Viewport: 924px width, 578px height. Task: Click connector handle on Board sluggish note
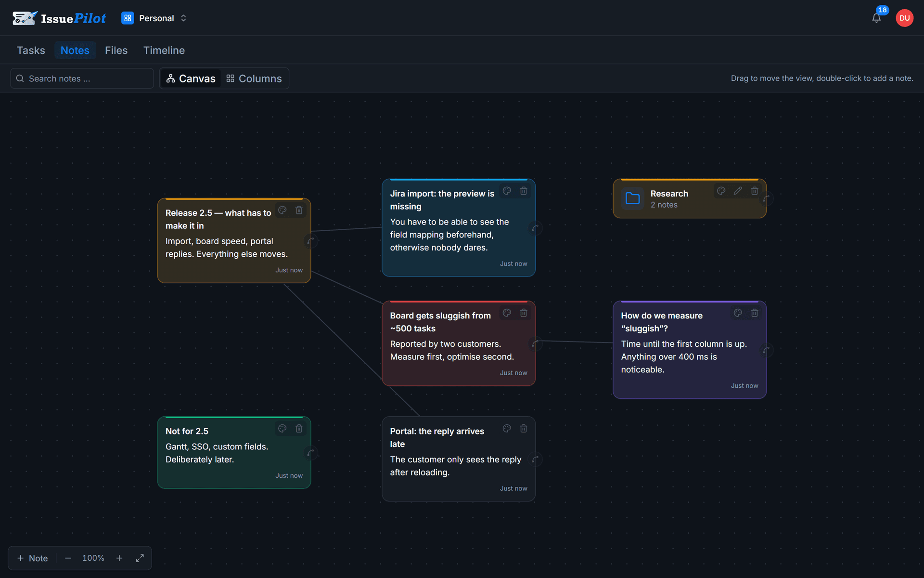pyautogui.click(x=535, y=343)
